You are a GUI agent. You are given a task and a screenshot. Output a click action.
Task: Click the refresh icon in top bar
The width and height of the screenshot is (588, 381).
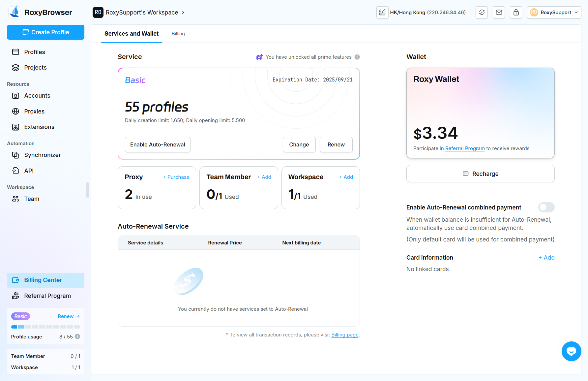pyautogui.click(x=482, y=13)
